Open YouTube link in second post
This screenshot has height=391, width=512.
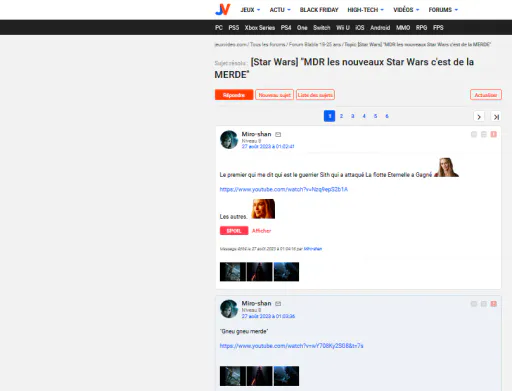[x=291, y=346]
